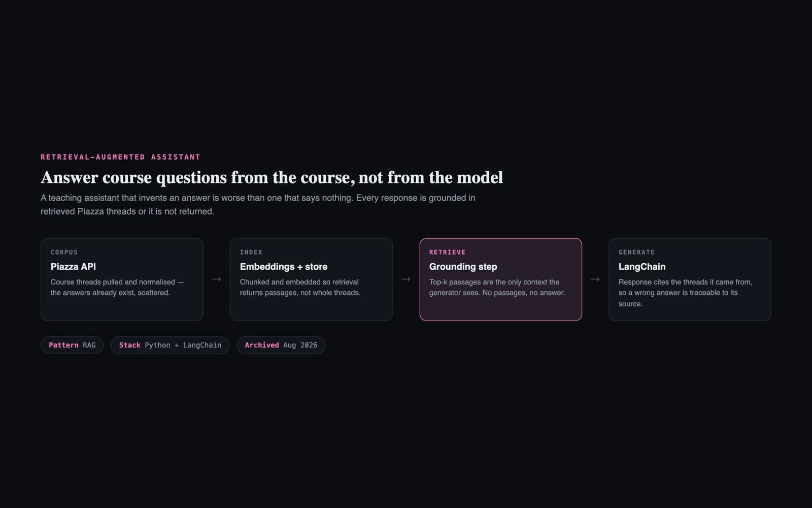
Task: Click the GENERATE label in last card
Action: click(x=636, y=252)
